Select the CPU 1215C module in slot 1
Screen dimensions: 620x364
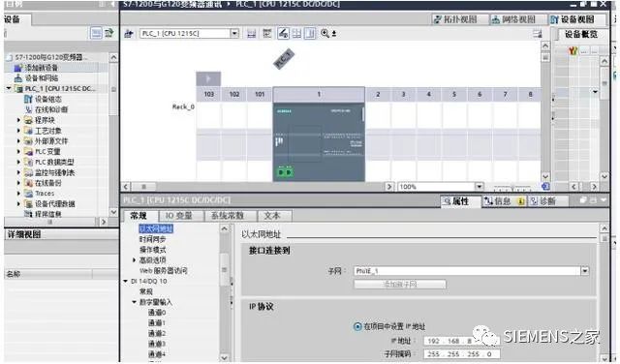(x=319, y=142)
